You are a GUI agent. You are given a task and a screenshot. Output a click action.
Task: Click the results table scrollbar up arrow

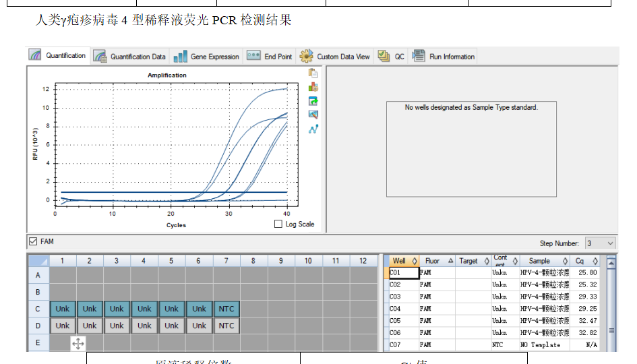[x=611, y=263]
